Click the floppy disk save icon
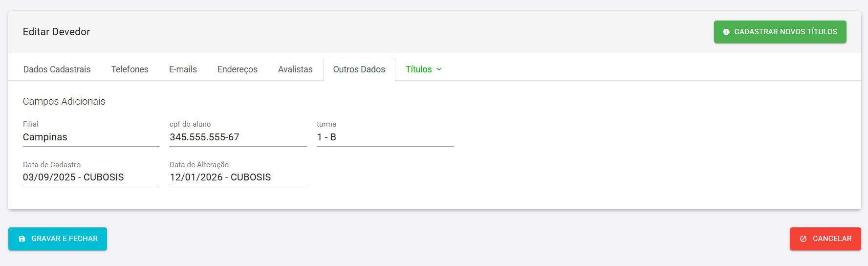 point(22,239)
